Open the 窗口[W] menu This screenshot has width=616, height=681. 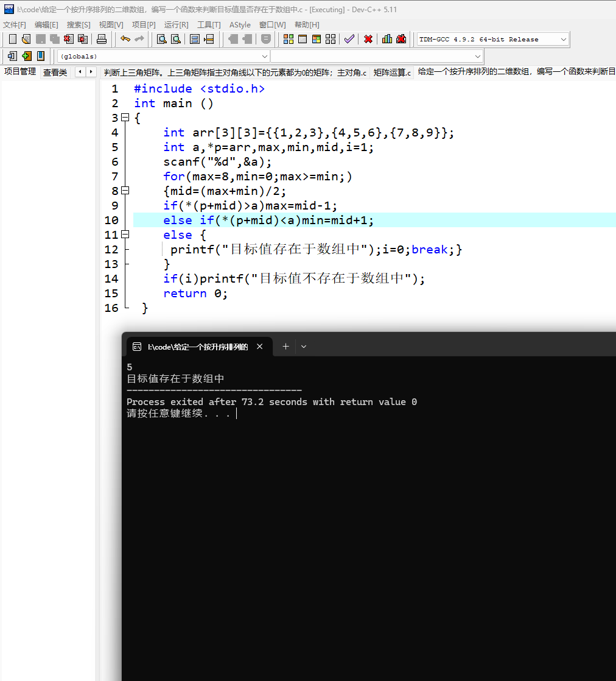tap(273, 25)
